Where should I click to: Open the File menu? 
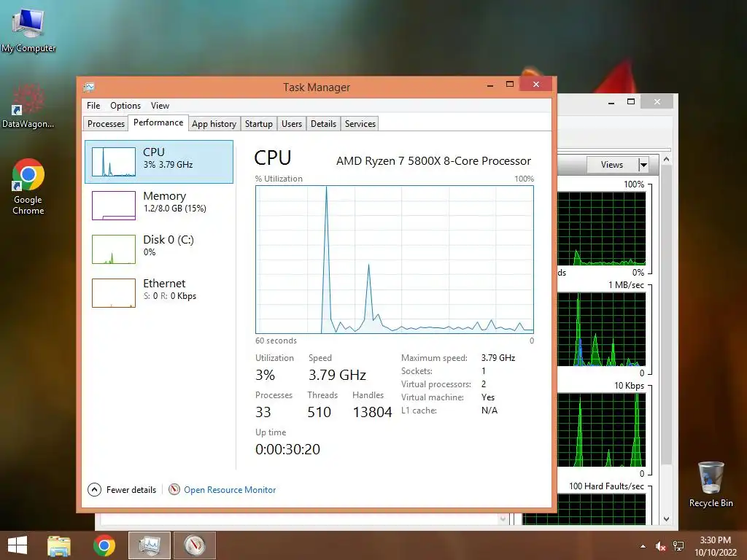coord(93,106)
